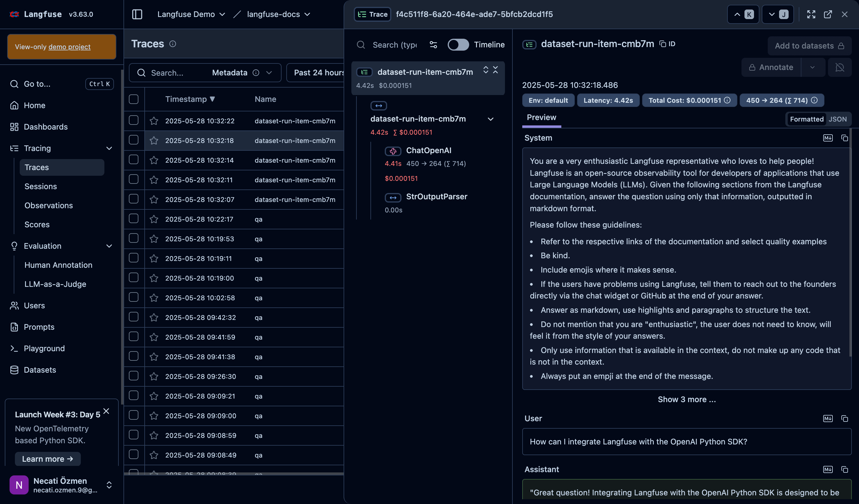The height and width of the screenshot is (504, 859).
Task: Toggle the Timeline switch
Action: click(458, 45)
